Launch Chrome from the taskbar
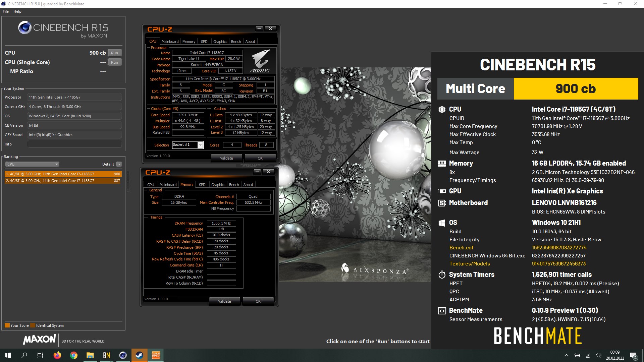Image resolution: width=644 pixels, height=362 pixels. tap(74, 355)
